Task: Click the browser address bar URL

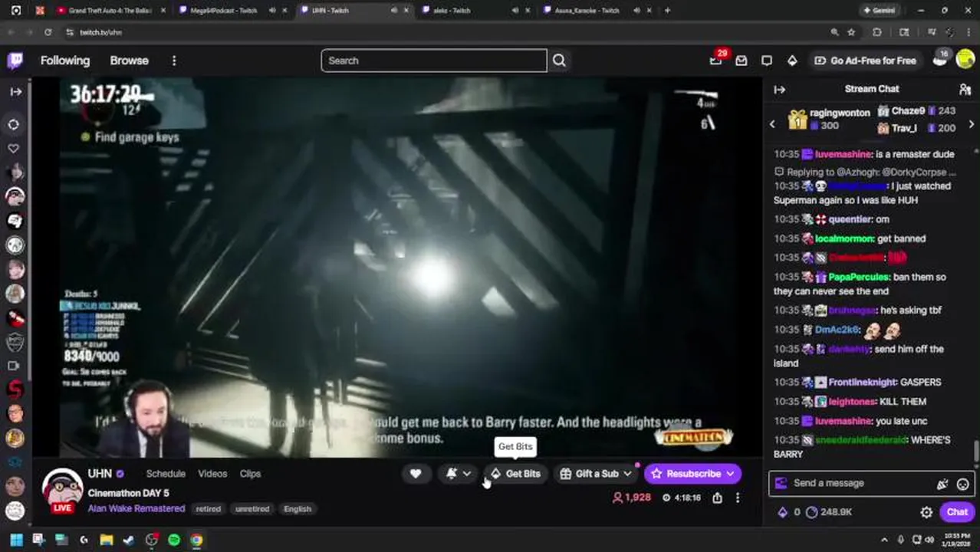Action: pos(101,32)
